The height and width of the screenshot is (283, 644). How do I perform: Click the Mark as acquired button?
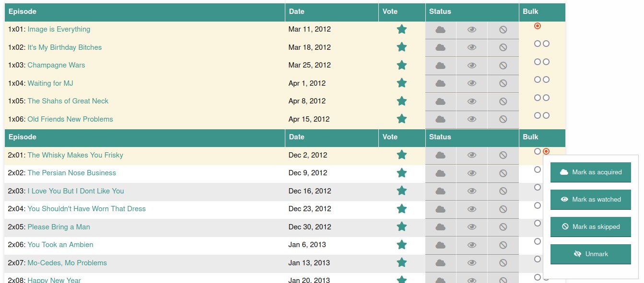point(591,172)
